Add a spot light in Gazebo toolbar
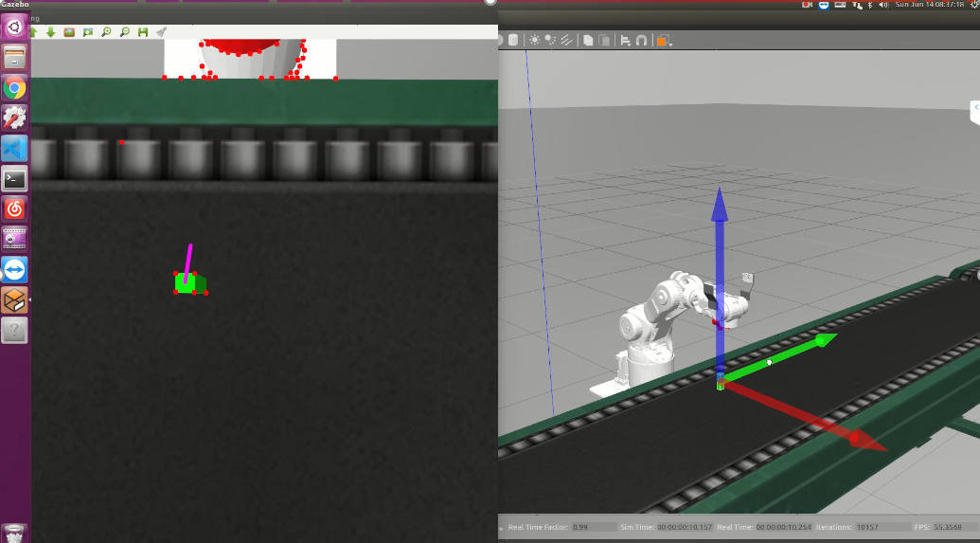The image size is (980, 543). (x=550, y=40)
